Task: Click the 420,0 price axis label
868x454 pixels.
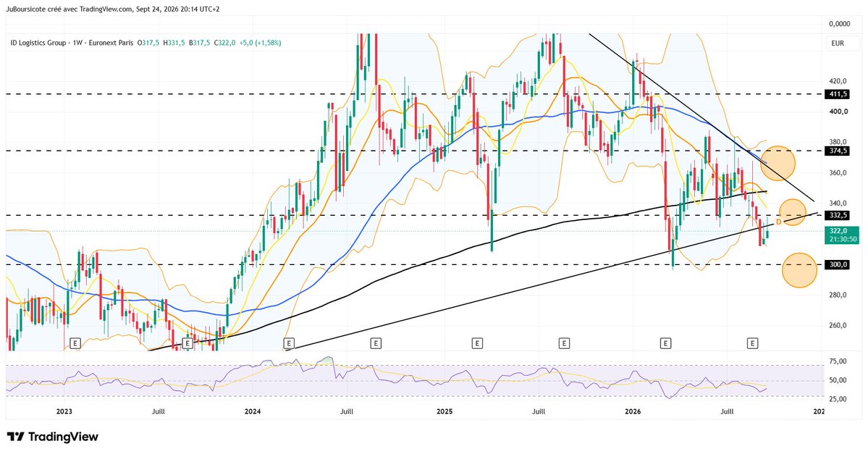Action: 838,81
